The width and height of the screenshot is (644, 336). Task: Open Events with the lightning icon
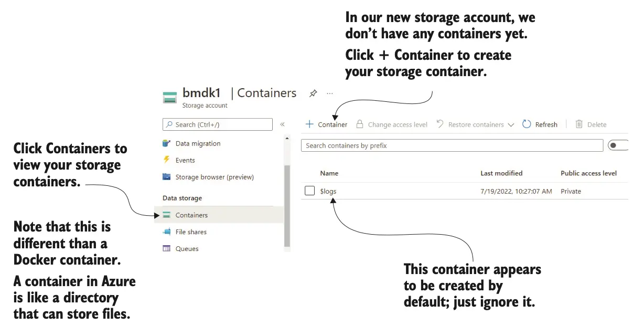(x=185, y=160)
